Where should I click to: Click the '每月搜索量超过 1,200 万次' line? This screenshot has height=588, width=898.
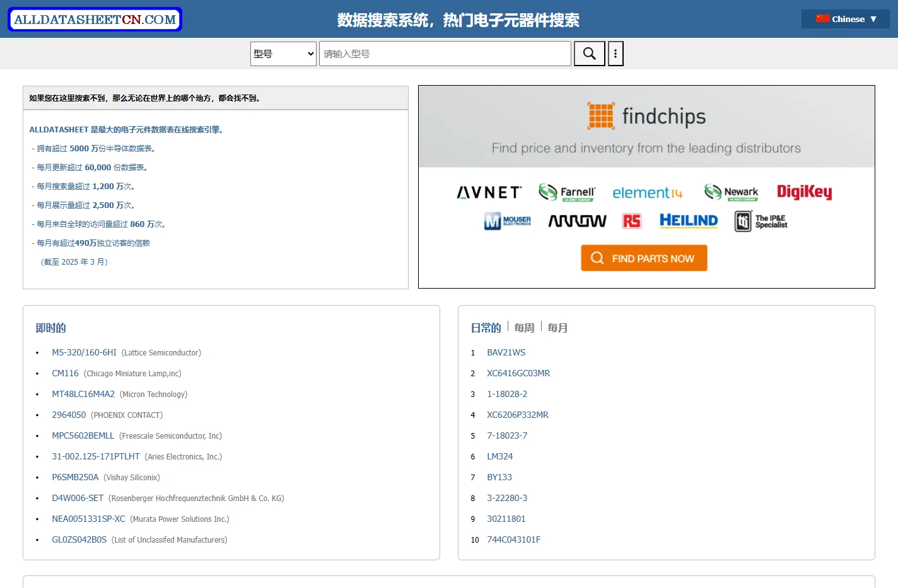pos(83,186)
